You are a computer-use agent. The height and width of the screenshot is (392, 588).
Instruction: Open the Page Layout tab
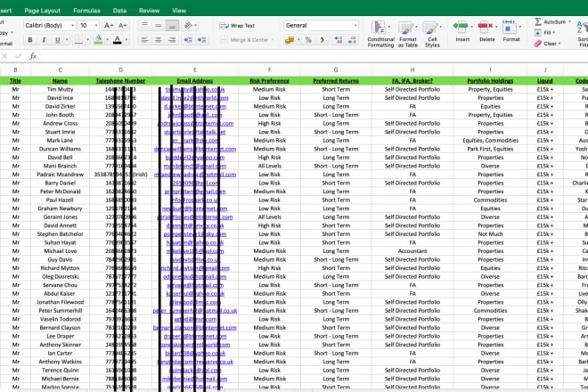pos(43,11)
